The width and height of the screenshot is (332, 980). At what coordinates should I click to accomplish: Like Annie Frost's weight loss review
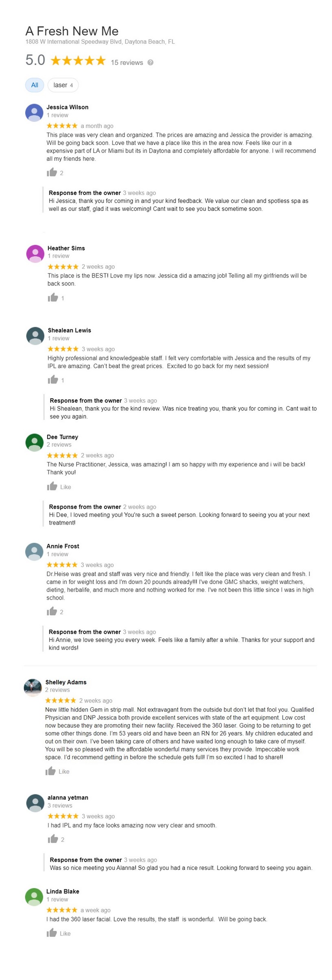click(52, 611)
